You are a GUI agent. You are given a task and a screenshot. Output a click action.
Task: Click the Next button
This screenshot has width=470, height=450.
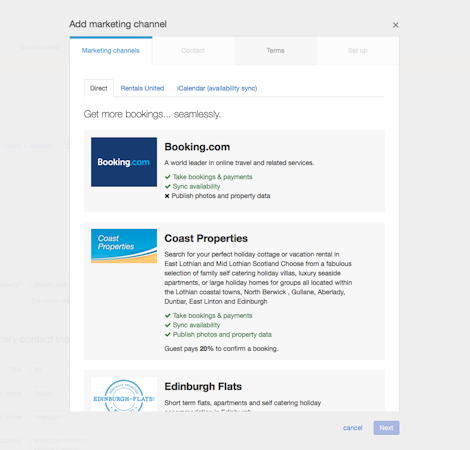(386, 428)
